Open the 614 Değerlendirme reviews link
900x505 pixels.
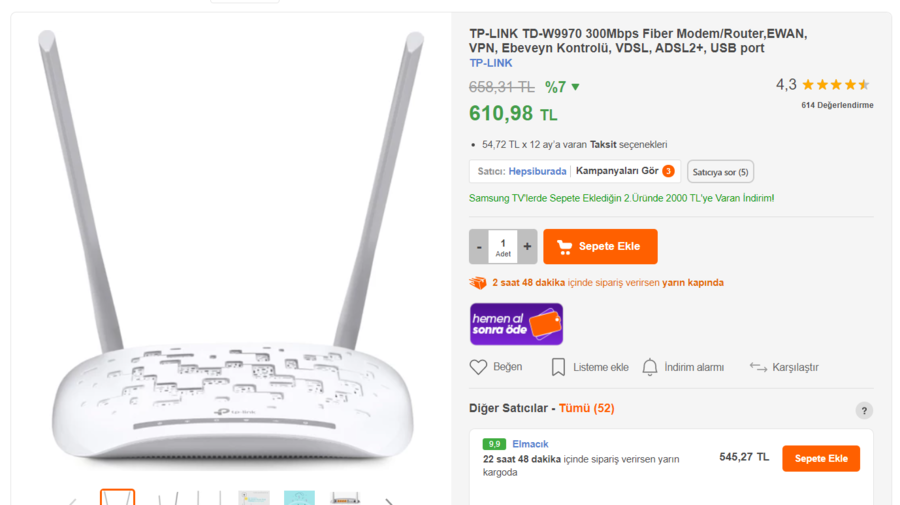[x=837, y=105]
